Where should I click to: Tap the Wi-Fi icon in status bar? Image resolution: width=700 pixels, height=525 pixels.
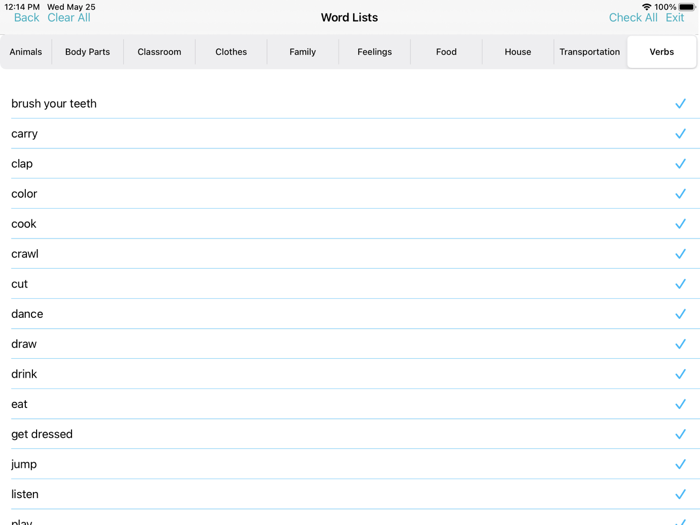pos(646,7)
